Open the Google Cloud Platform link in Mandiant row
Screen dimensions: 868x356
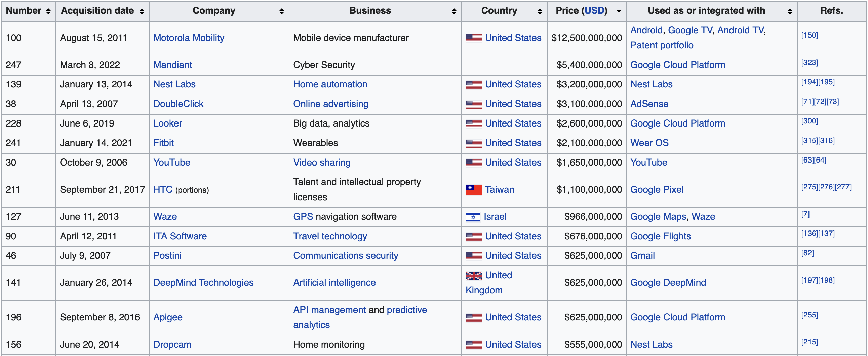[x=678, y=65]
